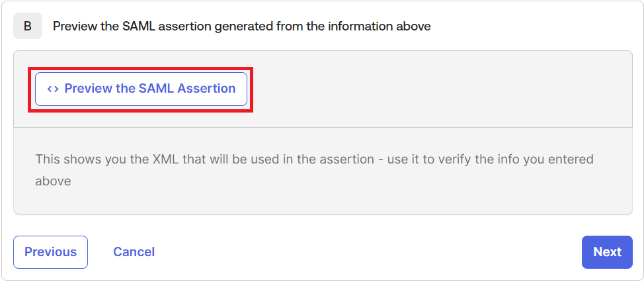Click the angle brackets symbol before Preview
This screenshot has height=282, width=644.
(x=53, y=89)
